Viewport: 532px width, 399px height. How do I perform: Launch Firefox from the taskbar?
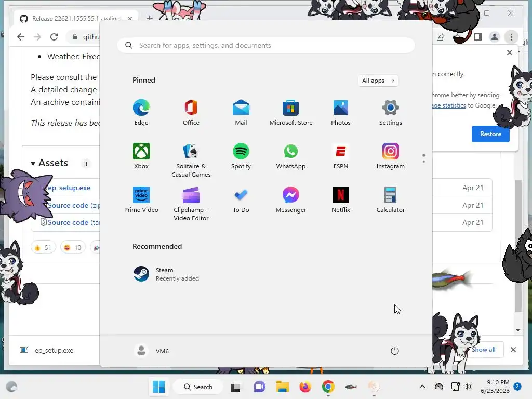click(x=305, y=387)
